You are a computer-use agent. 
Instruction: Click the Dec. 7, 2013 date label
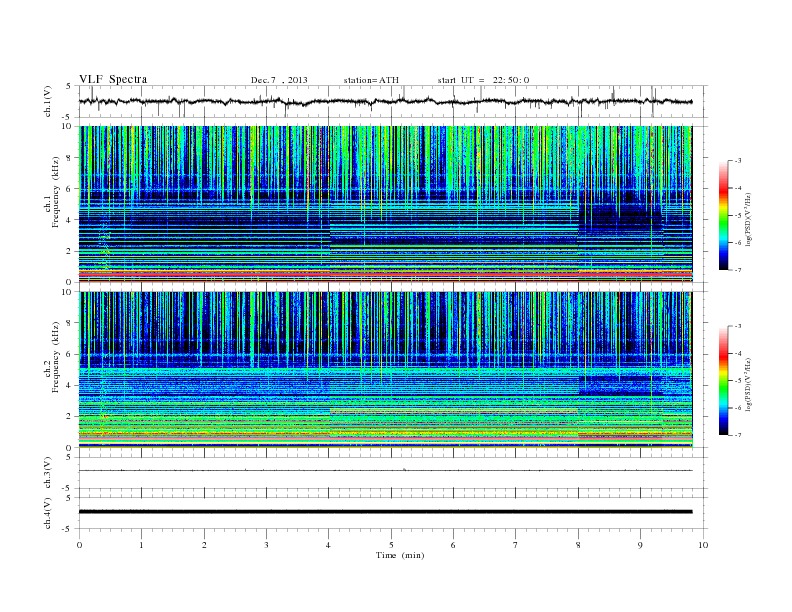(x=279, y=80)
